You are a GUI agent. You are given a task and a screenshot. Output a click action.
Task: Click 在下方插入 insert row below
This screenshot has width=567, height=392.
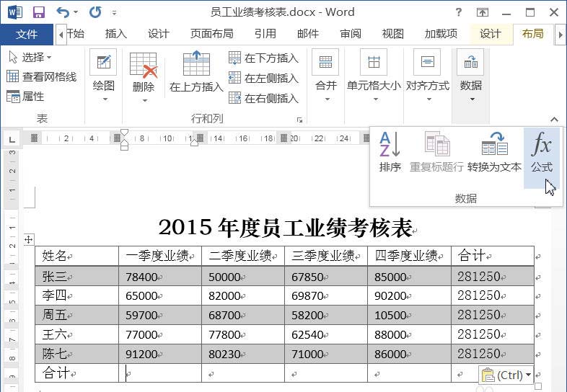[x=263, y=58]
